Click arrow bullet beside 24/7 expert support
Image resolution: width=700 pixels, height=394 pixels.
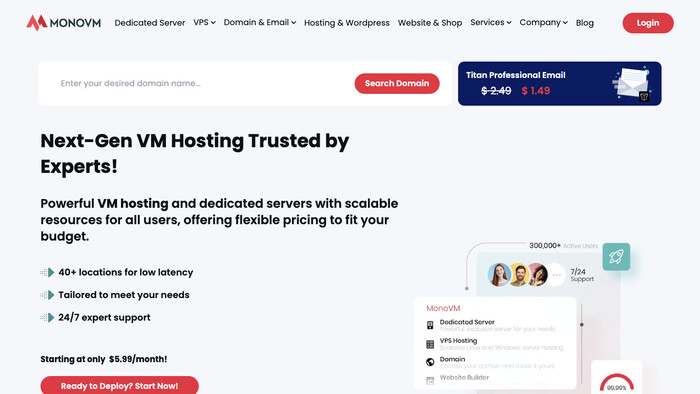(47, 317)
